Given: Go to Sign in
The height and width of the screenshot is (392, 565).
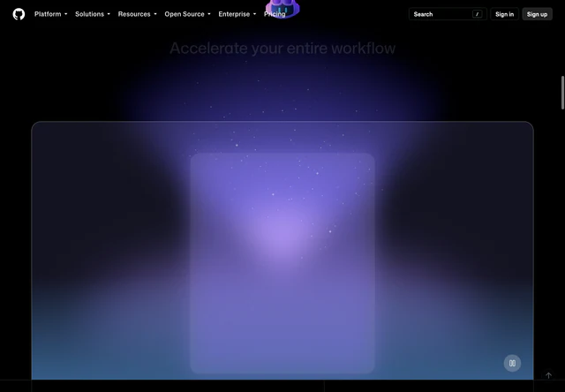Looking at the screenshot, I should click(504, 14).
